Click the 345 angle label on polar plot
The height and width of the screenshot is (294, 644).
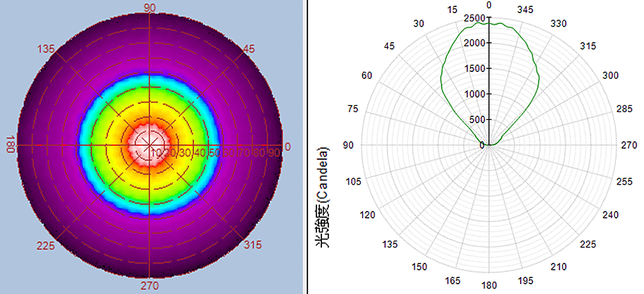tap(526, 10)
